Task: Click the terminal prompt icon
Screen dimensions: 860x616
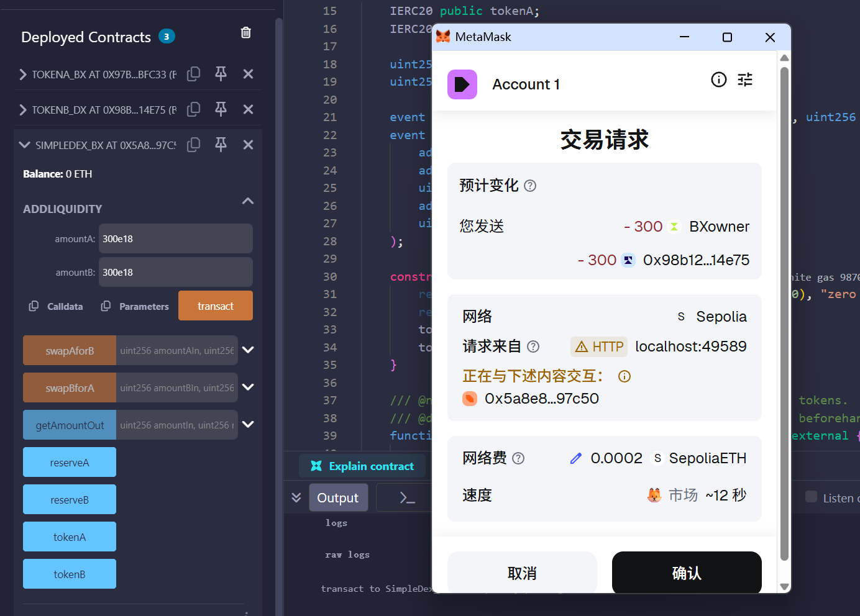Action: [407, 497]
